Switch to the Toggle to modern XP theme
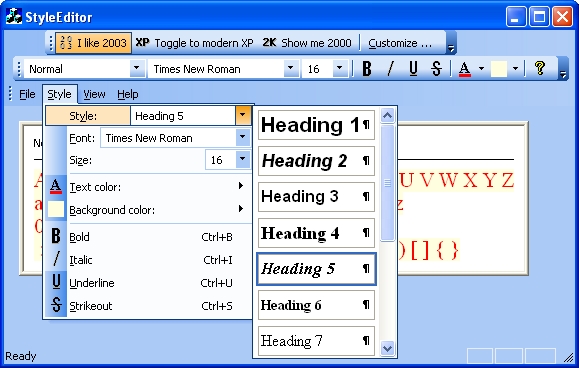This screenshot has width=579, height=368. [194, 43]
